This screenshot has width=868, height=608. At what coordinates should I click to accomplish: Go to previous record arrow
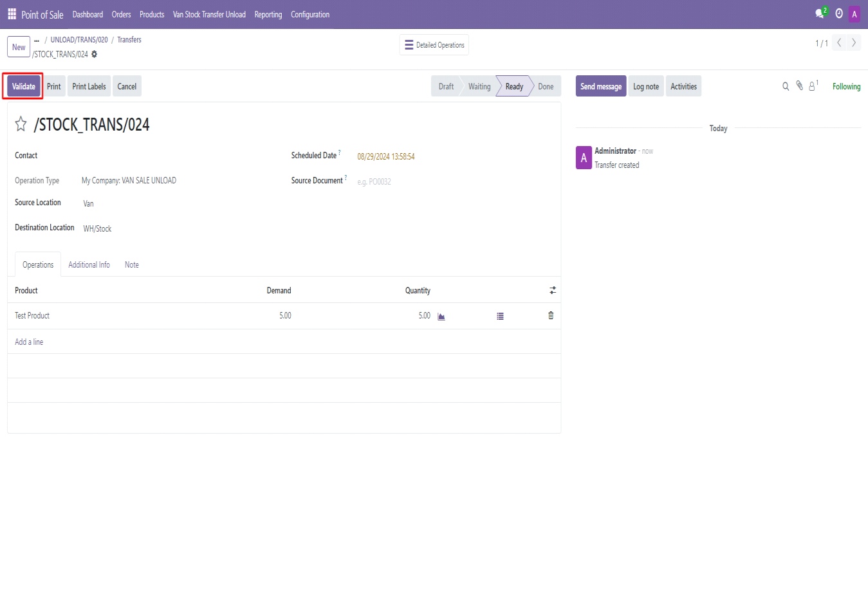tap(839, 42)
